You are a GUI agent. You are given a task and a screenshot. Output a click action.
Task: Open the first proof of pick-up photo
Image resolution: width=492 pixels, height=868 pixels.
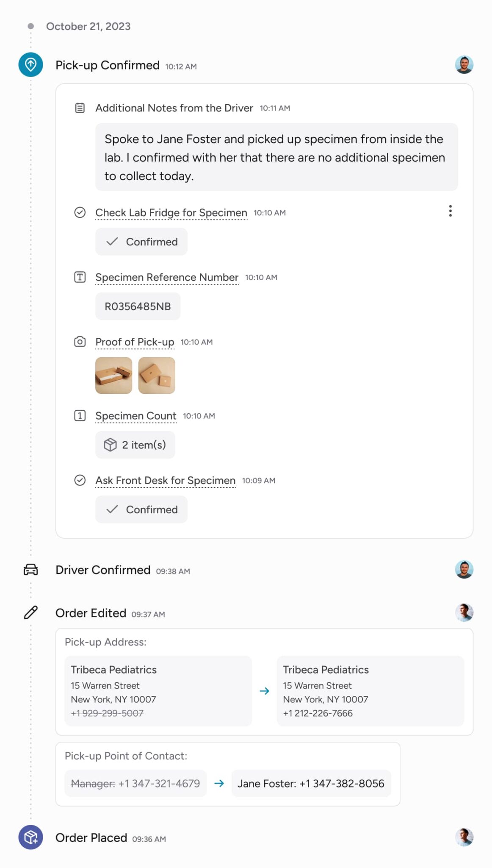click(x=113, y=376)
